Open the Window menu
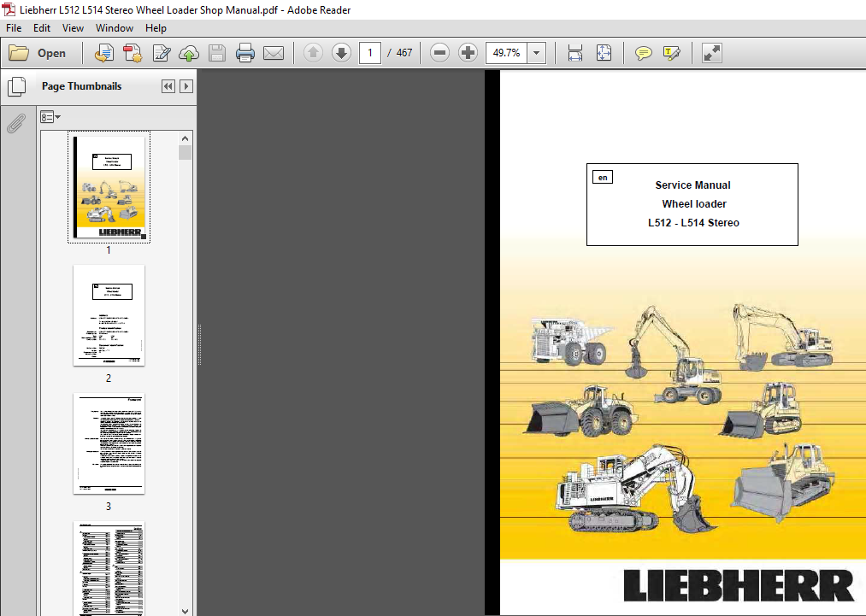Viewport: 866px width, 616px height. [x=115, y=28]
